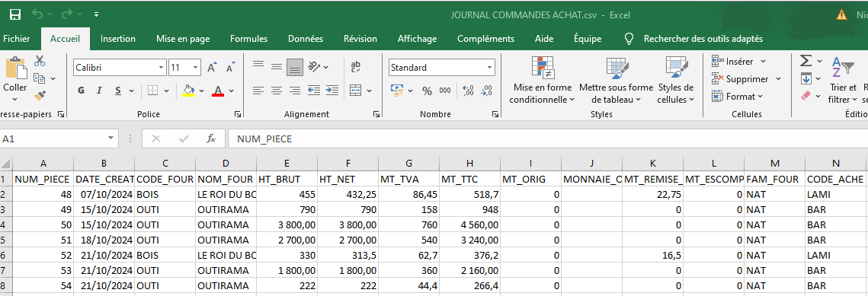Apply percent style format

point(427,91)
